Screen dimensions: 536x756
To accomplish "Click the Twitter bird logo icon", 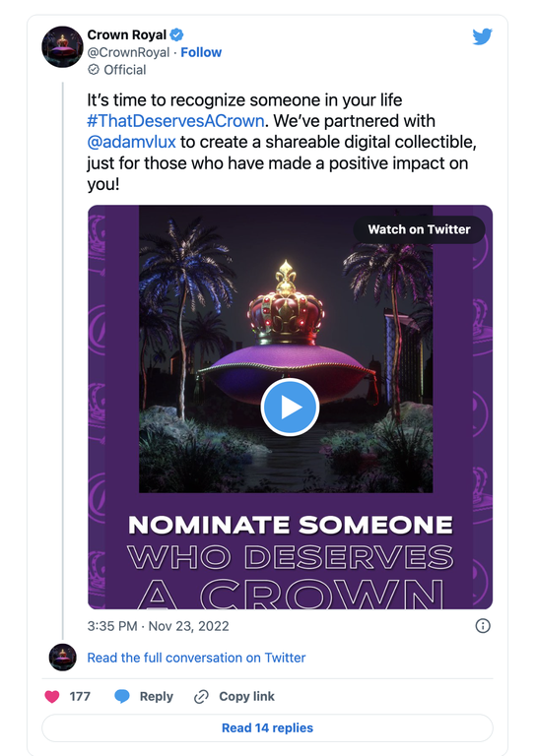I will pyautogui.click(x=482, y=36).
